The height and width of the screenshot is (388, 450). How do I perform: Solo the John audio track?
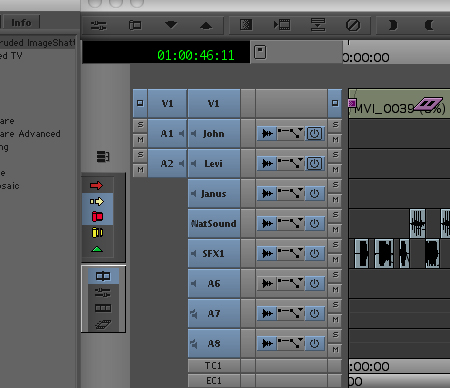pyautogui.click(x=335, y=125)
